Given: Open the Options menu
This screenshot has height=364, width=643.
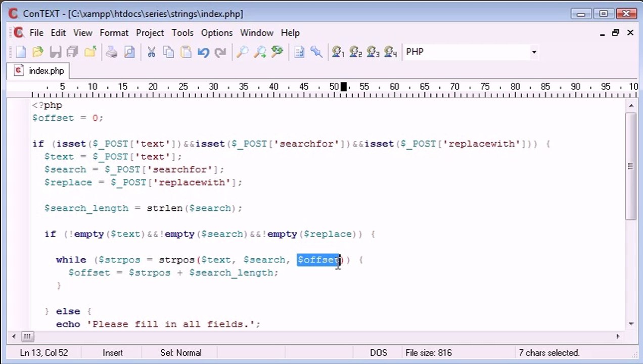Looking at the screenshot, I should click(x=217, y=32).
